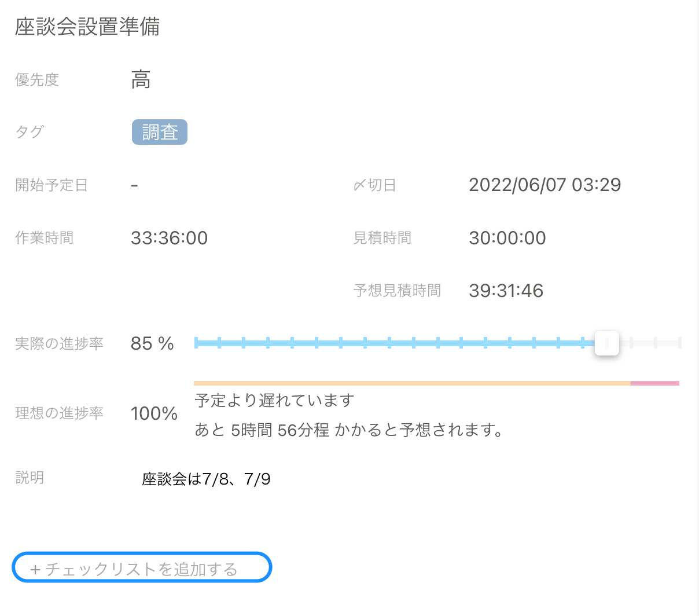Click the progress slider handle
Image resolution: width=699 pixels, height=616 pixels.
pos(606,343)
